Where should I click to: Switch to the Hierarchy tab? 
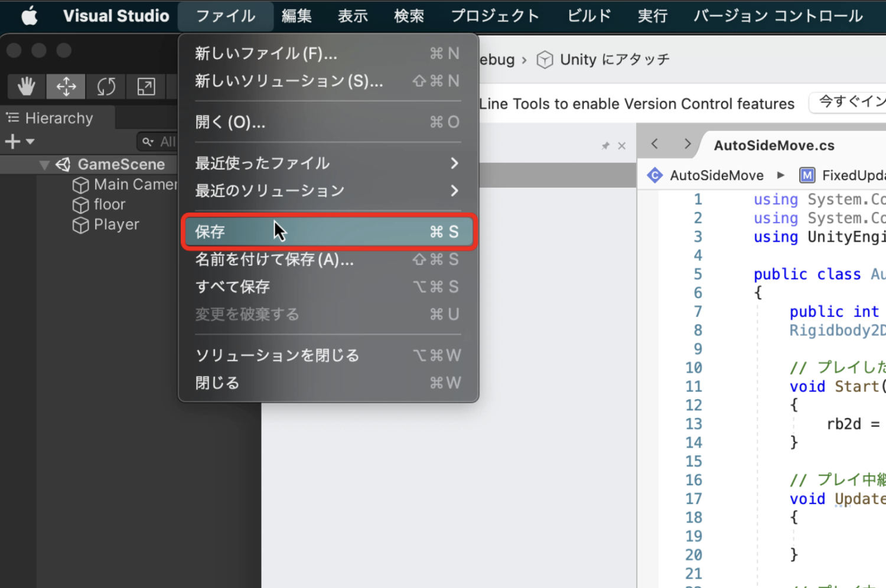[58, 118]
